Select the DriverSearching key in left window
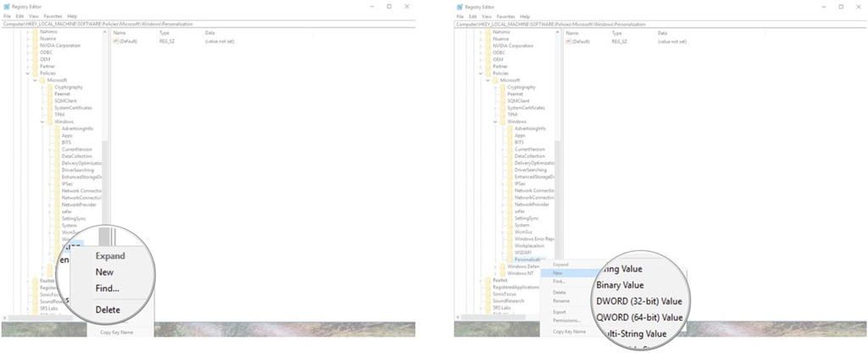868x353 pixels. tap(79, 170)
